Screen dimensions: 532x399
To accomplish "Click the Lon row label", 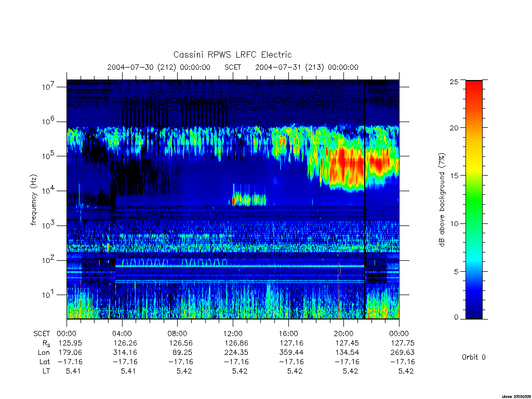I will [x=44, y=353].
